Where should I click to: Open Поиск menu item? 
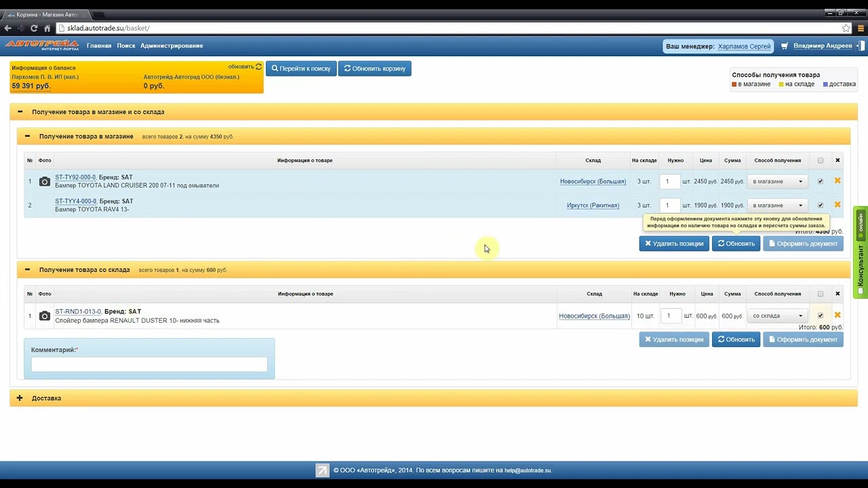click(x=126, y=46)
